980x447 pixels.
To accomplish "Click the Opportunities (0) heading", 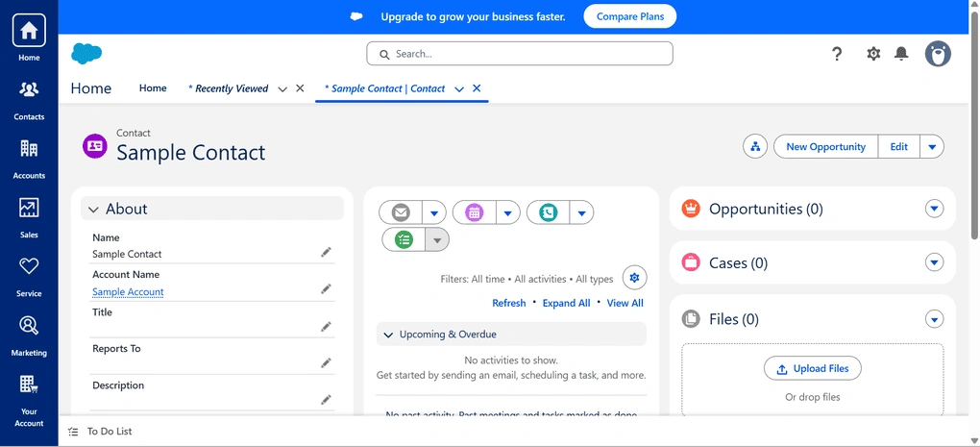I will click(x=766, y=209).
